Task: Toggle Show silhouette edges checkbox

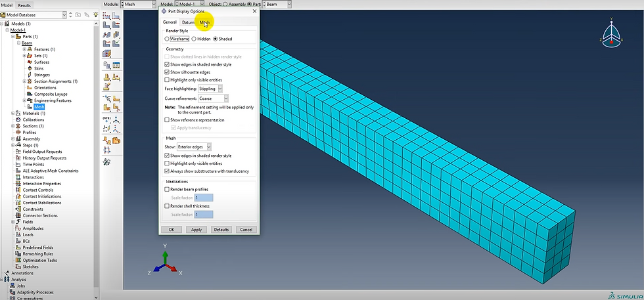Action: pos(167,72)
